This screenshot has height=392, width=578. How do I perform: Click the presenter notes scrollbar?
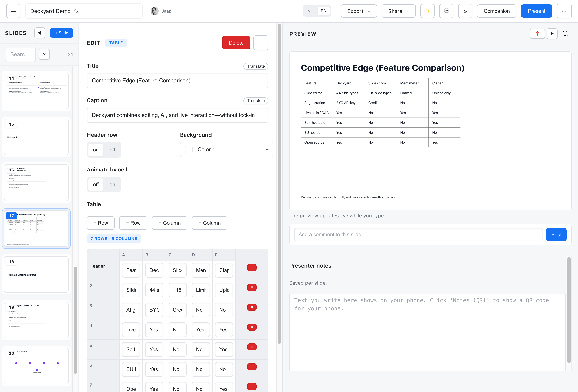click(569, 310)
